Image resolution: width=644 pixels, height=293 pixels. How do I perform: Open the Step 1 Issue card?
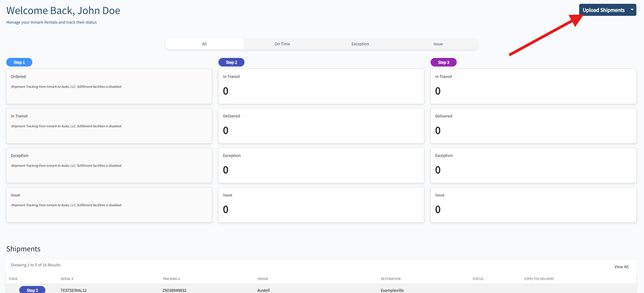[109, 205]
